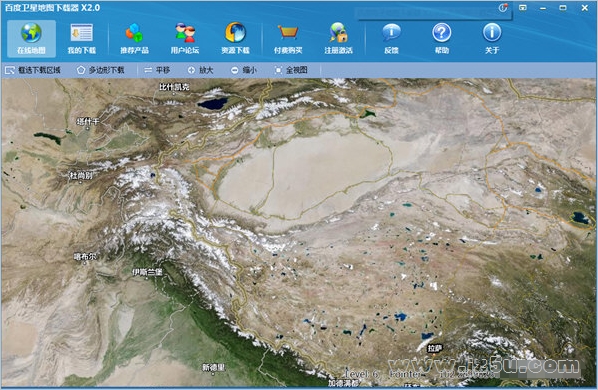Open 我的下载 downloads list

(82, 39)
